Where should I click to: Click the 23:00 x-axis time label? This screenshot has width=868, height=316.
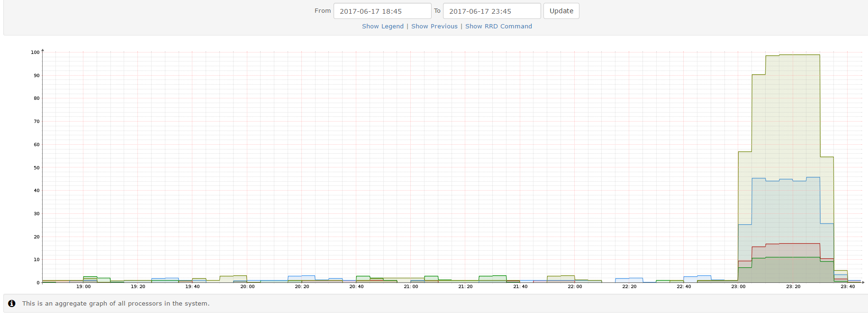tap(738, 287)
